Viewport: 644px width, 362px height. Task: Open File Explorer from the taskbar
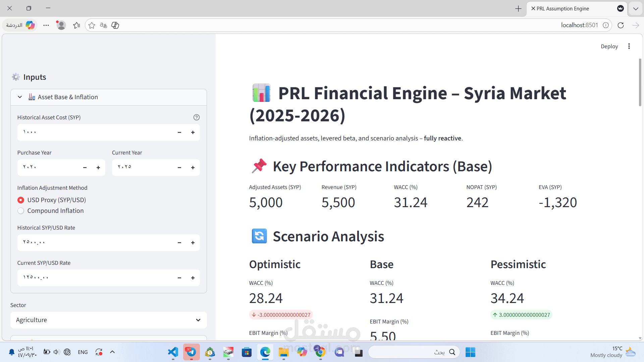click(284, 352)
